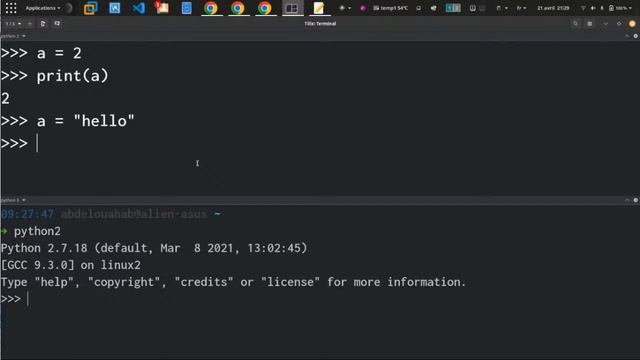Add terminal right split icon
Image resolution: width=640 pixels, height=360 pixels.
coord(43,24)
